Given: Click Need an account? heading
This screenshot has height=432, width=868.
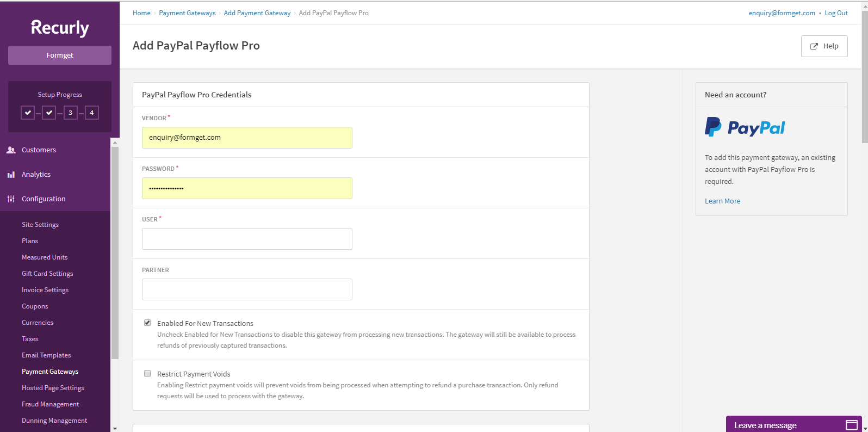Looking at the screenshot, I should click(x=735, y=95).
